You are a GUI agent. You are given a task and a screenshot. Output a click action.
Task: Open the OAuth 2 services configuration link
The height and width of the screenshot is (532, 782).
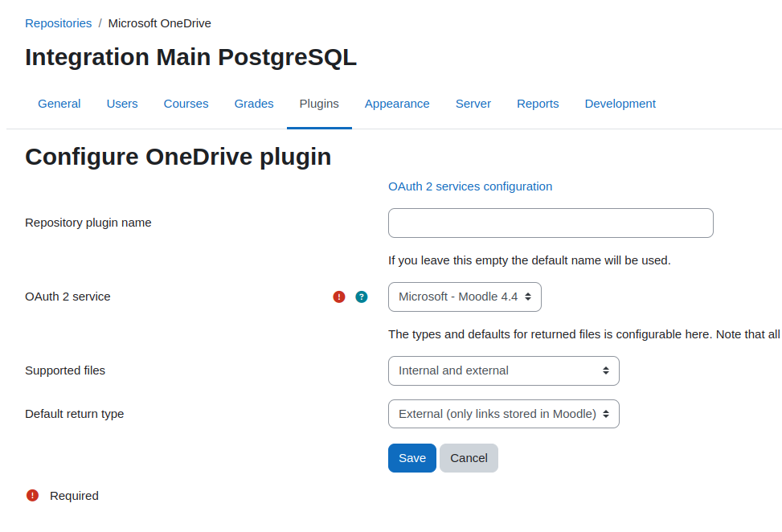point(470,186)
